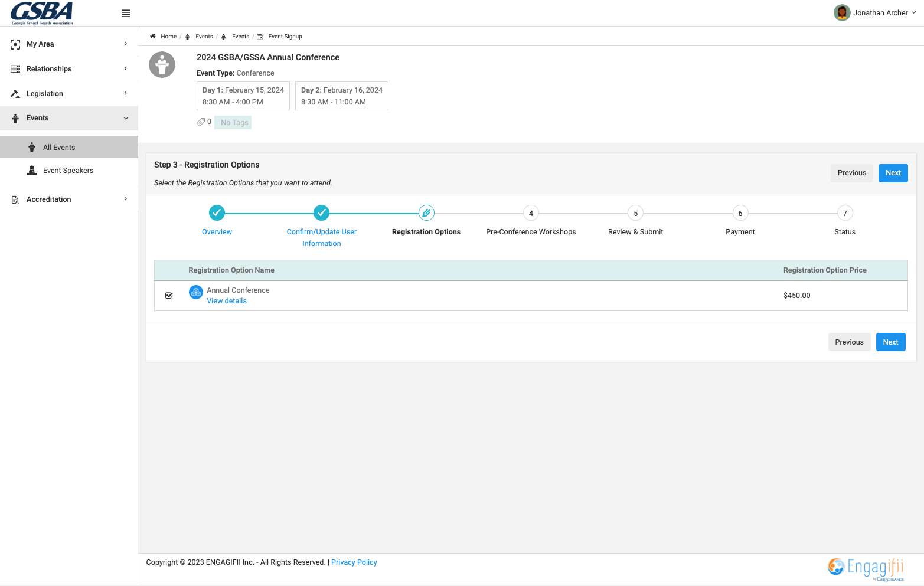The height and width of the screenshot is (586, 924).
Task: Open the Jonathan Archer user dropdown arrow
Action: click(x=913, y=12)
